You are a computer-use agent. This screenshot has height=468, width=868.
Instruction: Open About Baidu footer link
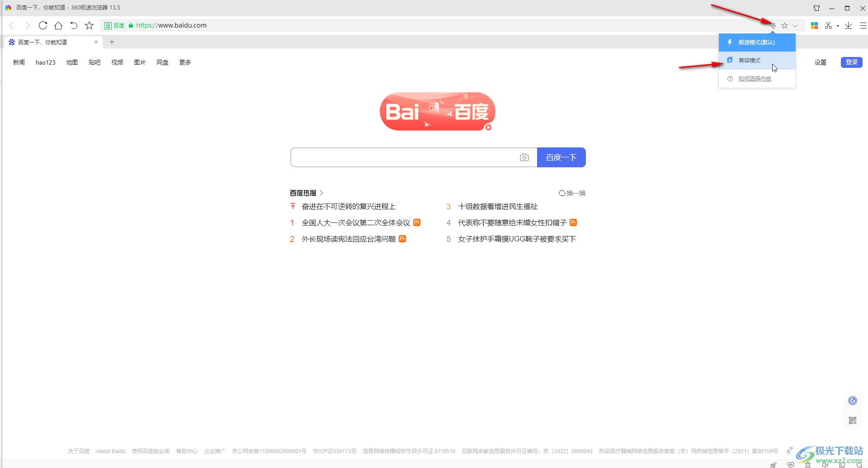click(x=111, y=451)
